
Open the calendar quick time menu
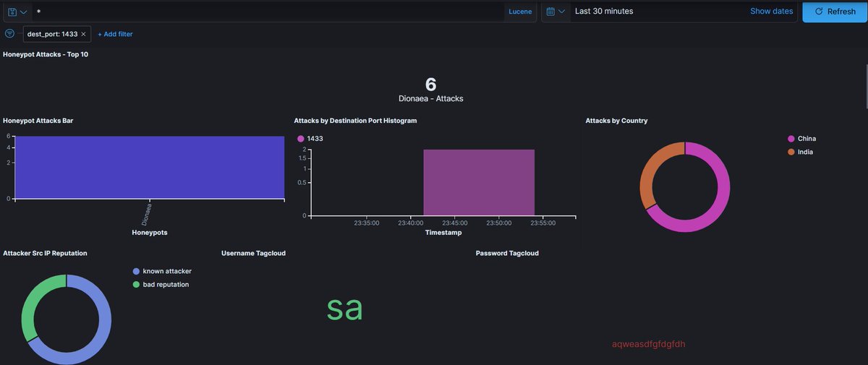tap(555, 12)
